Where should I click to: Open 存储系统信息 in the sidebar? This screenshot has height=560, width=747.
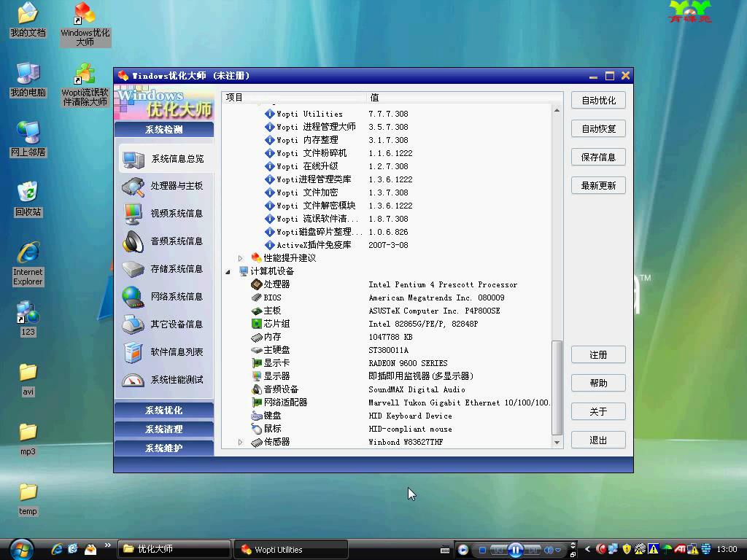pos(164,269)
